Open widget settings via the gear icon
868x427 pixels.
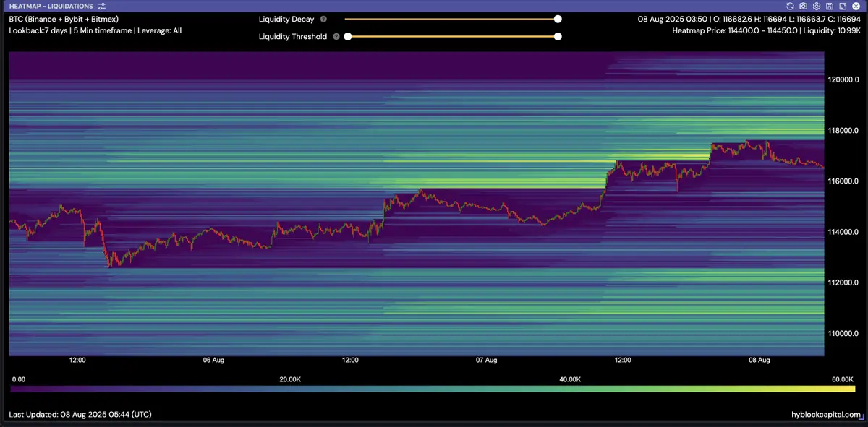tap(816, 6)
